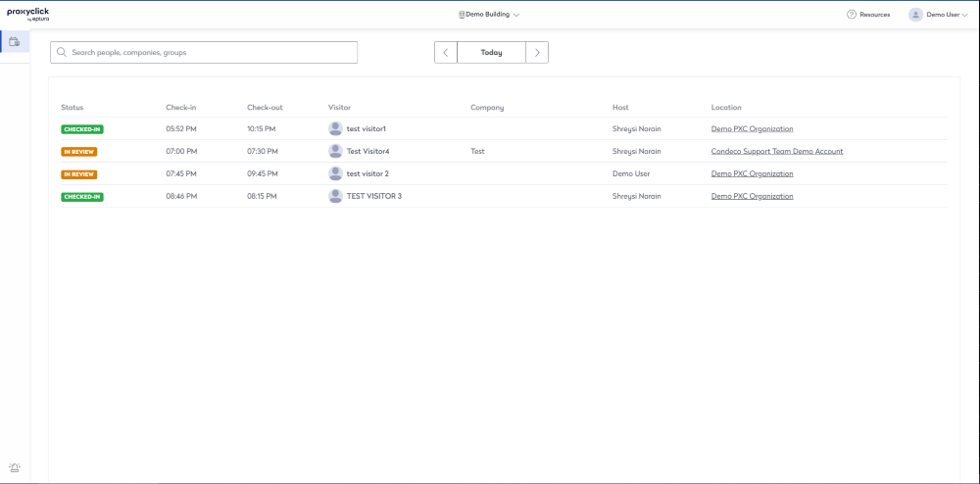
Task: Select the visitor name TEST VISITOR 3
Action: click(x=374, y=196)
